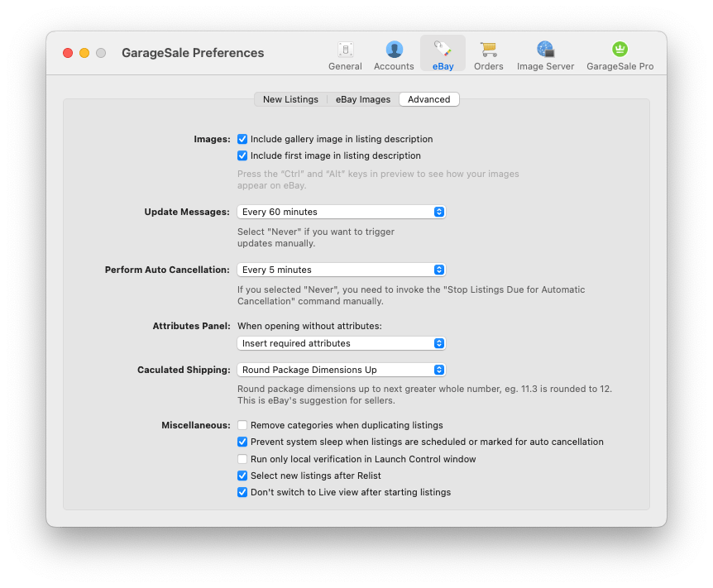Click the 'Perform Auto Cancellation:' label

(167, 270)
